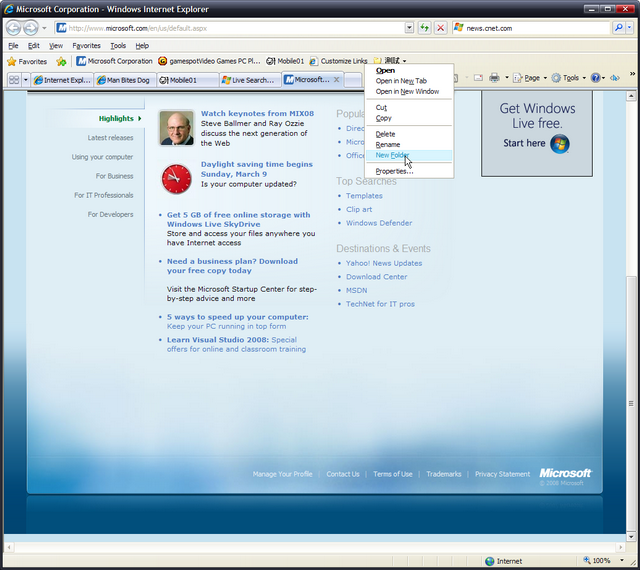
Task: Click the Forward navigation arrow
Action: 31,28
